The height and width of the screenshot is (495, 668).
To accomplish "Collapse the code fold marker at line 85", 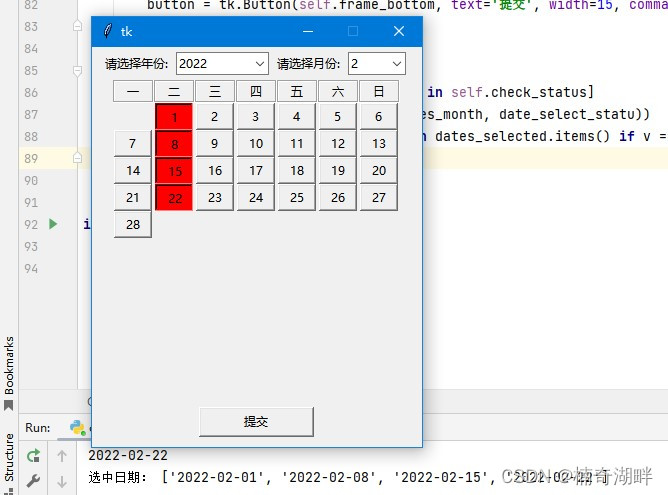I will pyautogui.click(x=78, y=71).
